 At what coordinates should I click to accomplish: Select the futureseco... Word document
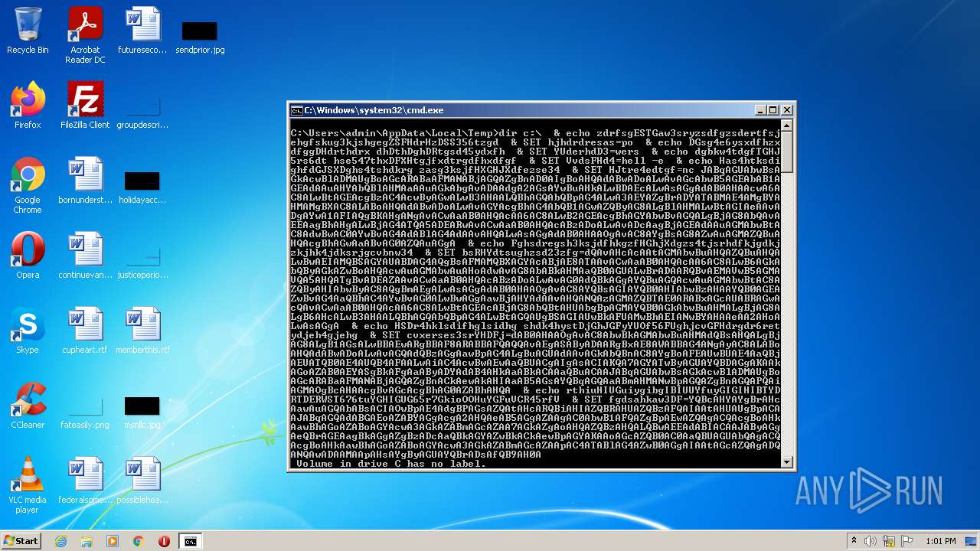(142, 31)
